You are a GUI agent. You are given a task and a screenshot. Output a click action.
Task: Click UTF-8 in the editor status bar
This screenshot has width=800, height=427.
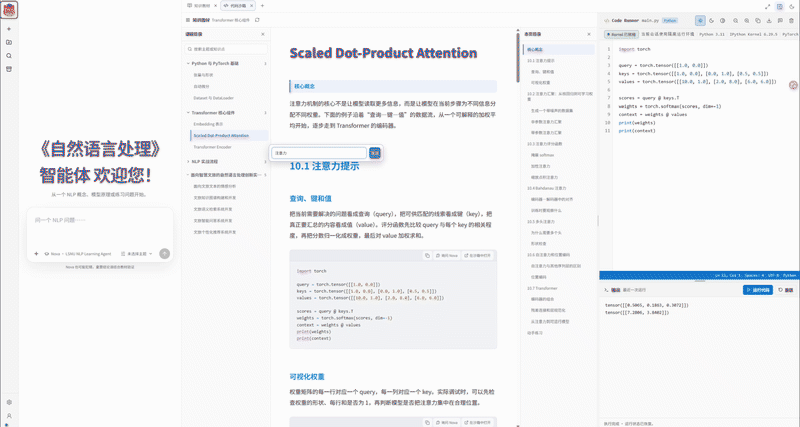pos(773,275)
